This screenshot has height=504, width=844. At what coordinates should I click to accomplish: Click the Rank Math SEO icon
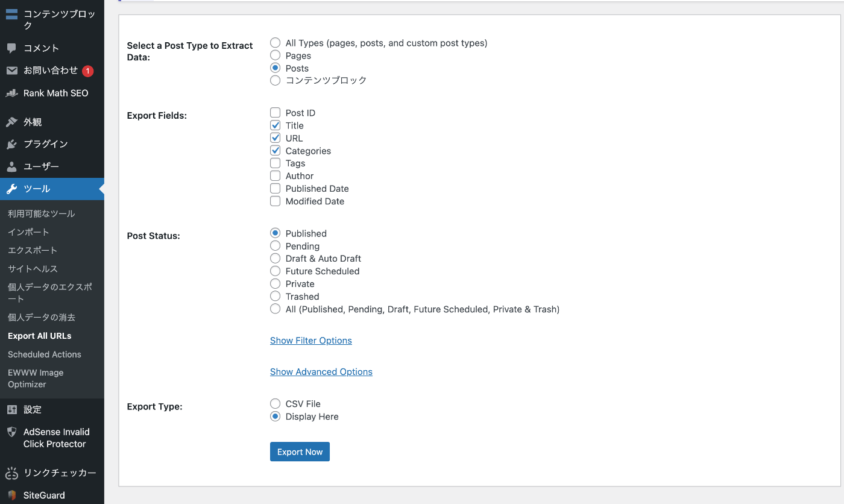pos(11,93)
